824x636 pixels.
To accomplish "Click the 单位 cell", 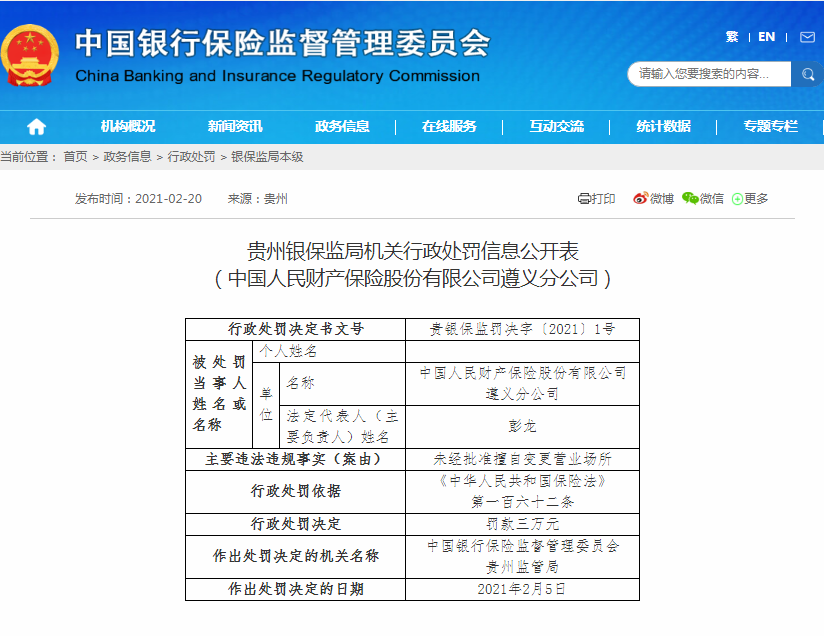I will point(266,405).
